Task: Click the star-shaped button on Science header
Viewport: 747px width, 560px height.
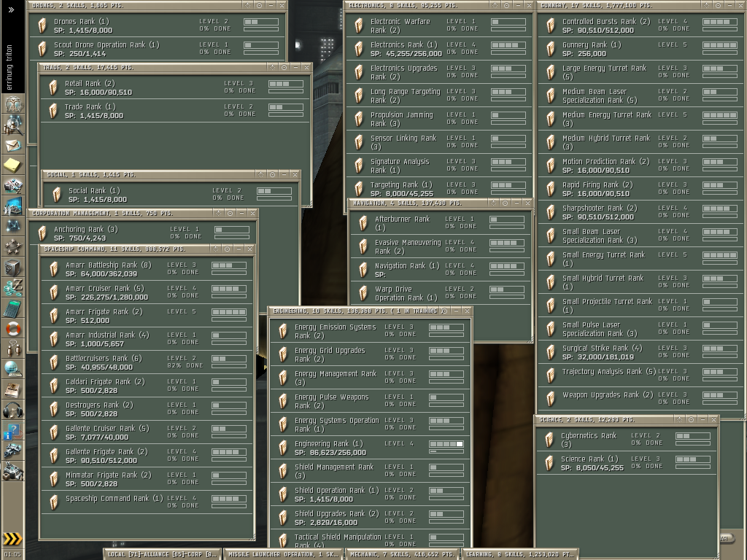Action: (679, 419)
